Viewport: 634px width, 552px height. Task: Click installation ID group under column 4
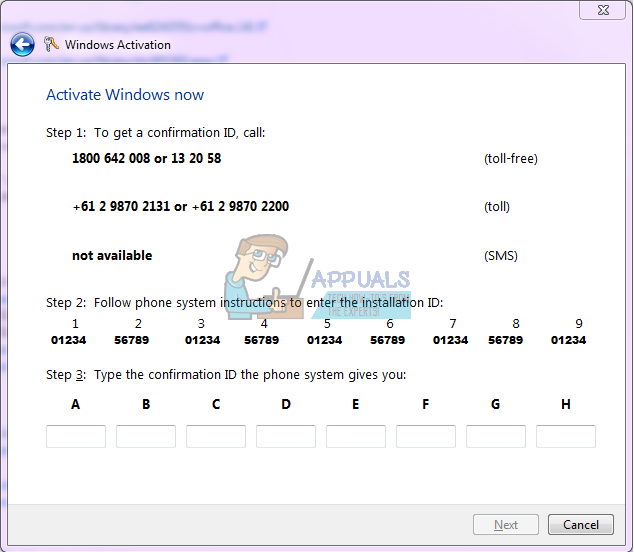coord(261,340)
